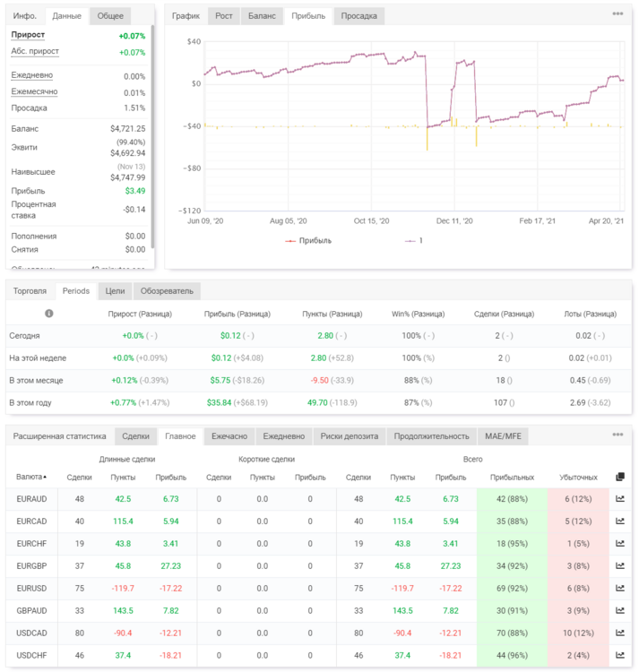
Task: Click the 69 (92%) profitable cell for EURUSD
Action: pos(512,588)
